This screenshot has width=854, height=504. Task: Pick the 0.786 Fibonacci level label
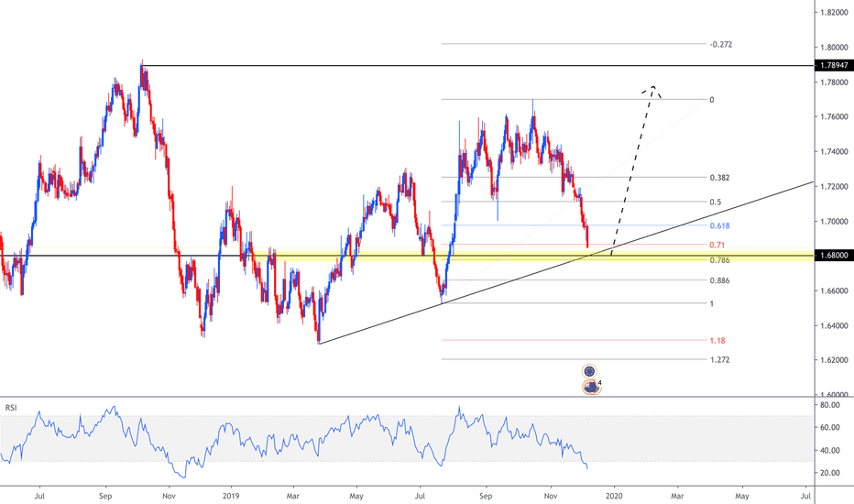tap(719, 260)
